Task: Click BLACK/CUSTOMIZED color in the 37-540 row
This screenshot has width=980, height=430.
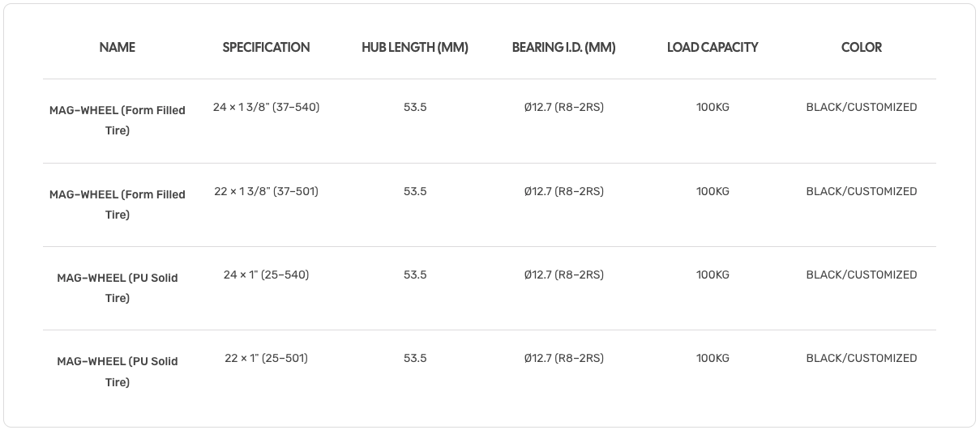Action: (x=862, y=107)
